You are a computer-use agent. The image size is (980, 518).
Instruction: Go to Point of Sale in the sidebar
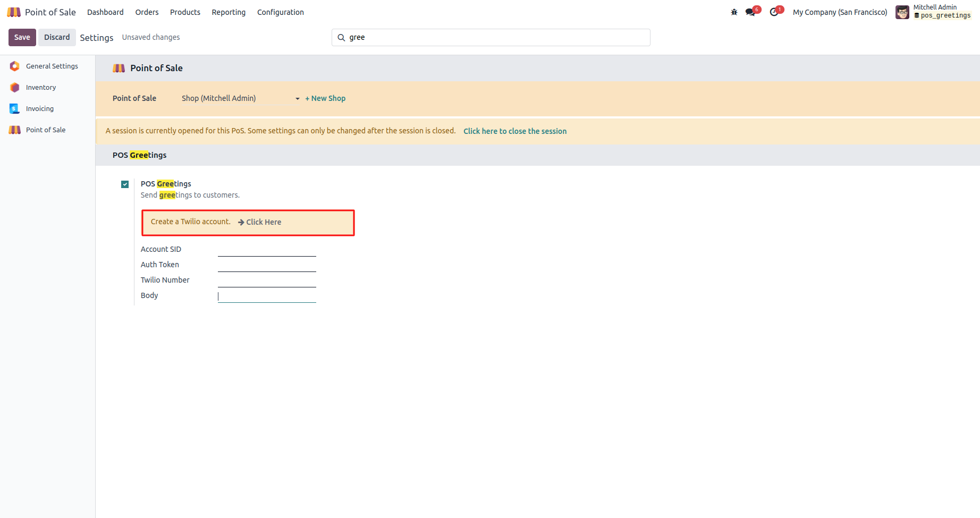tap(46, 130)
